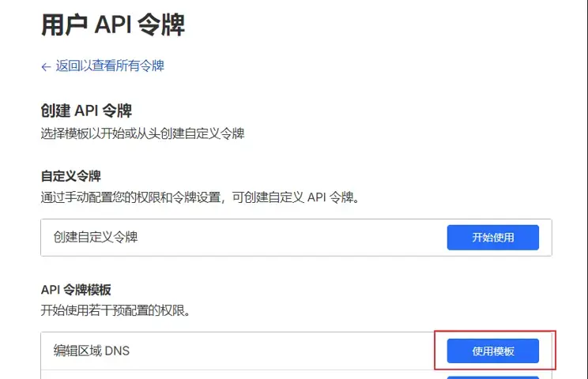The width and height of the screenshot is (588, 379).
Task: Click 使用模板 for 编辑区域 DNS
Action: coord(493,351)
